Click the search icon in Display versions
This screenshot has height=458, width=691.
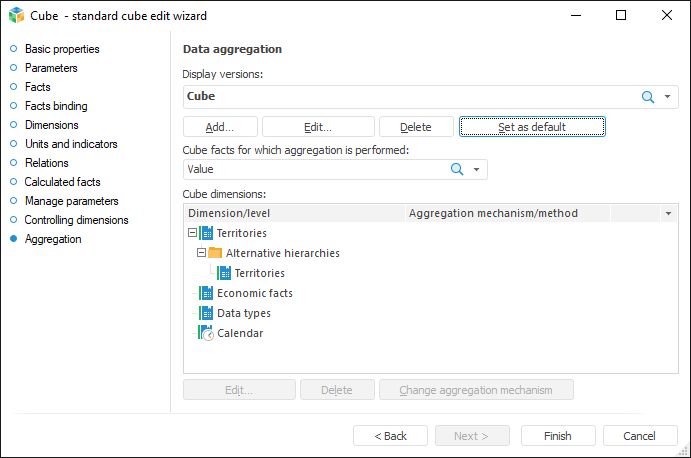pyautogui.click(x=647, y=97)
